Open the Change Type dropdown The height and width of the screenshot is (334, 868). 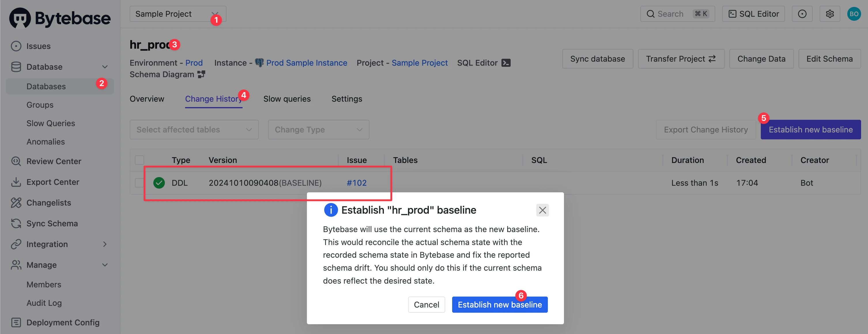tap(318, 130)
